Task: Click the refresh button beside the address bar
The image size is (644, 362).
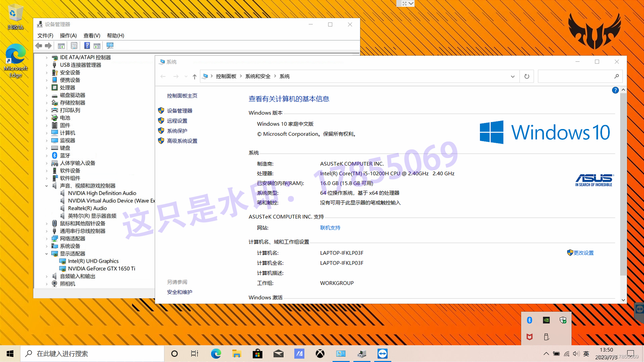Action: click(527, 76)
